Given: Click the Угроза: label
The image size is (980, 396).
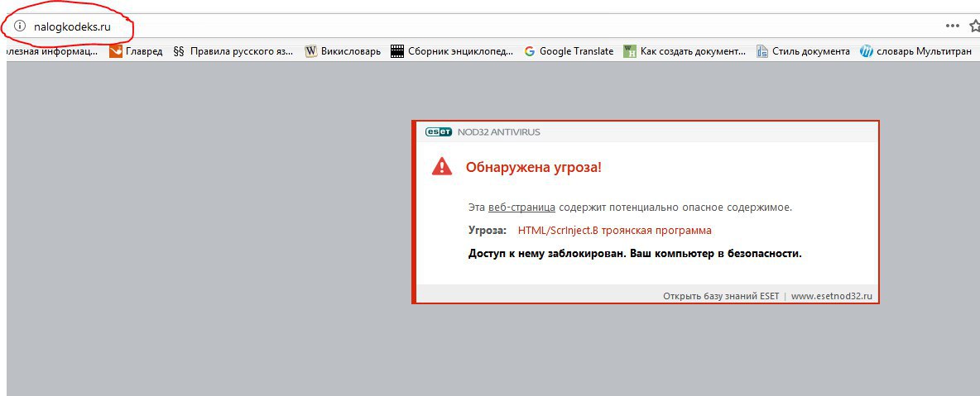Looking at the screenshot, I should 488,231.
